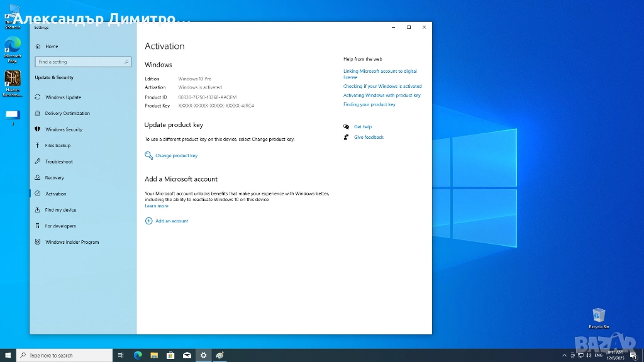The image size is (644, 362).
Task: Click Give feedback link
Action: click(x=369, y=137)
